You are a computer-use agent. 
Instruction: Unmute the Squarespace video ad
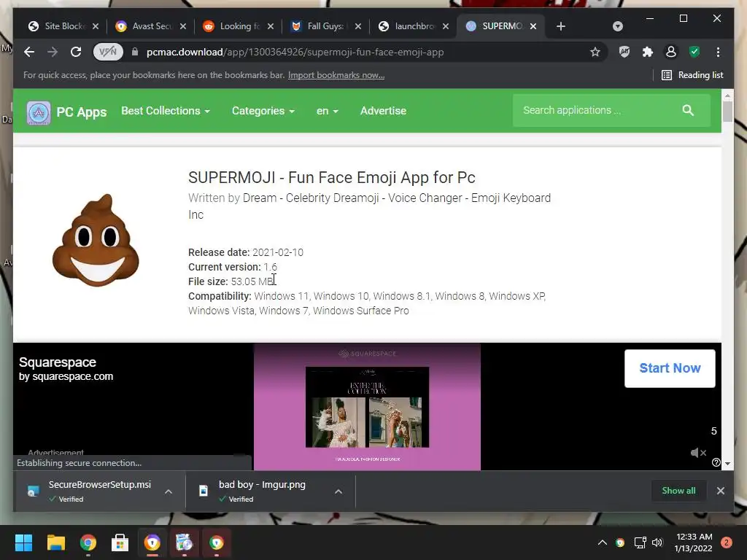[698, 452]
